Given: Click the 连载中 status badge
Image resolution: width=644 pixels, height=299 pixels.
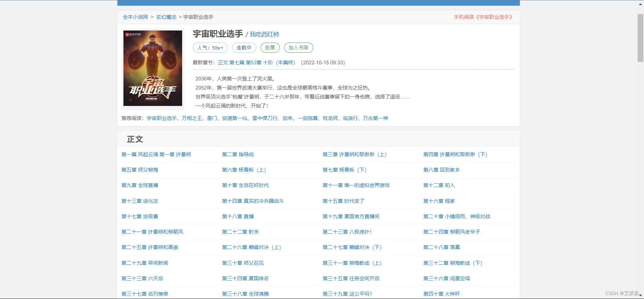Looking at the screenshot, I should click(244, 48).
